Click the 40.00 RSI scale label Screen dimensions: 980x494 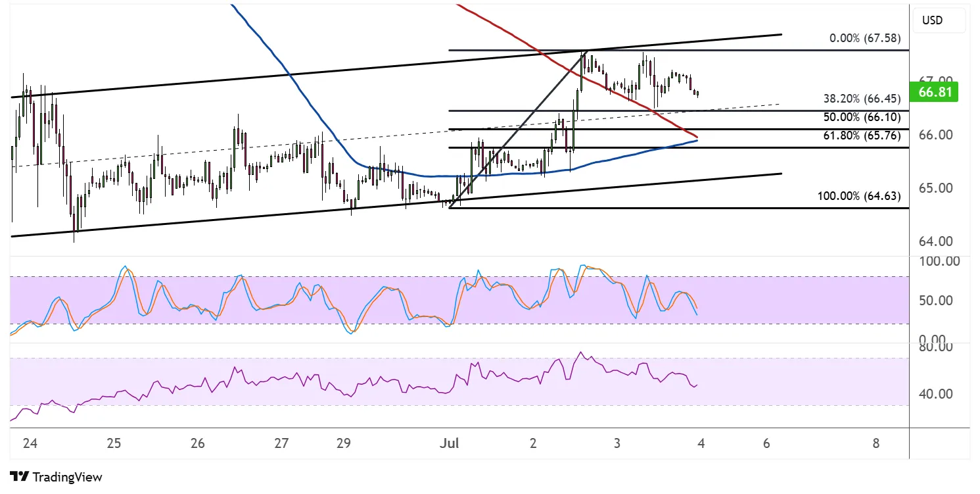click(937, 394)
